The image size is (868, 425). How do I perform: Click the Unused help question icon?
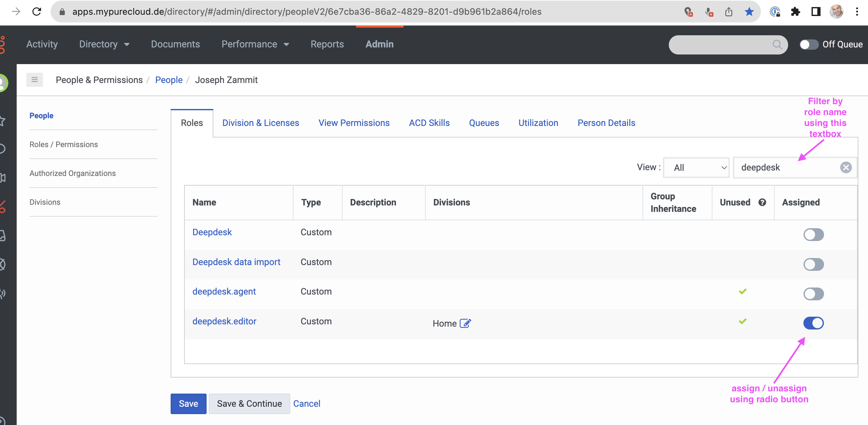tap(762, 202)
